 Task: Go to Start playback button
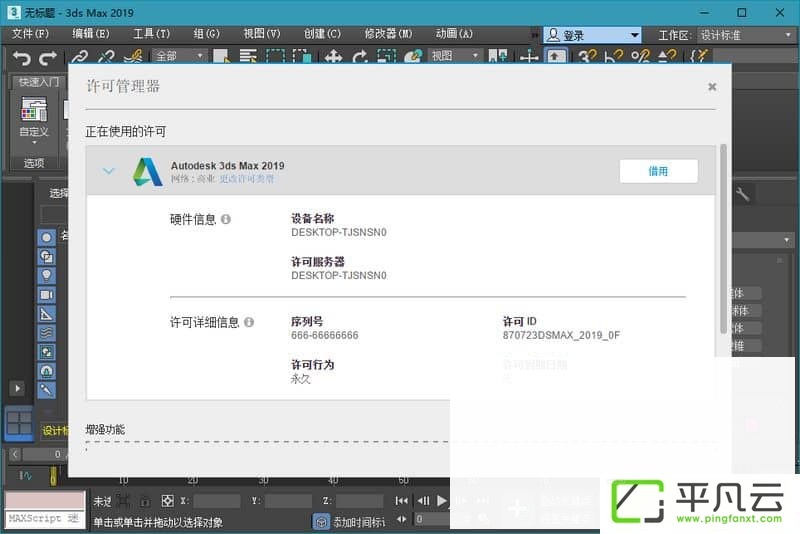[402, 501]
